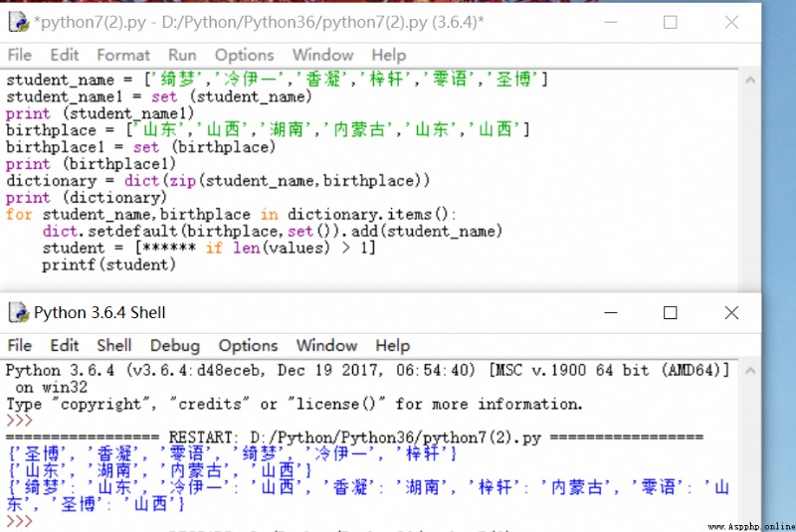Click the Shell scrollbar up arrow
The image size is (796, 532).
(750, 371)
